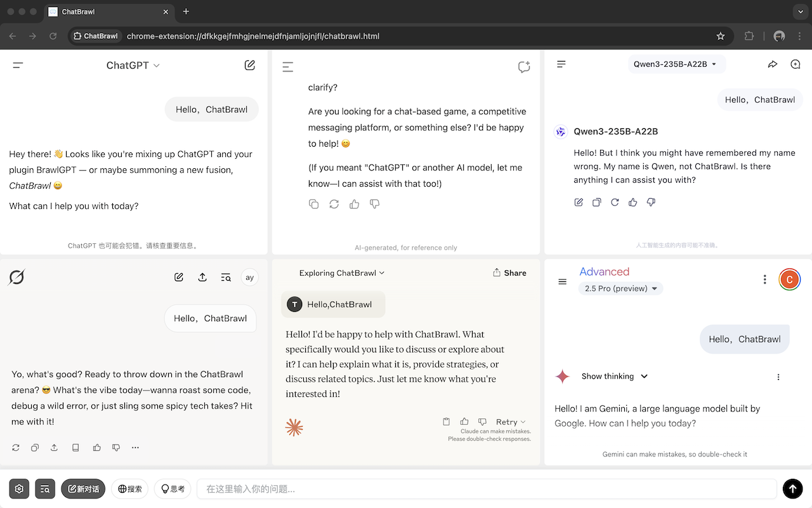Open Gemini account avatar C
This screenshot has width=812, height=508.
[790, 279]
